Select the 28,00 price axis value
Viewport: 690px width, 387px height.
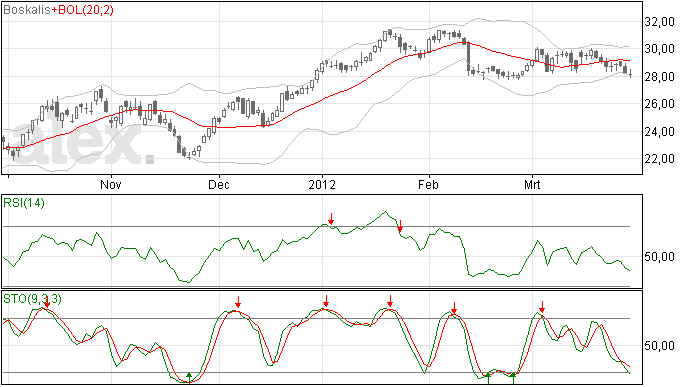659,77
